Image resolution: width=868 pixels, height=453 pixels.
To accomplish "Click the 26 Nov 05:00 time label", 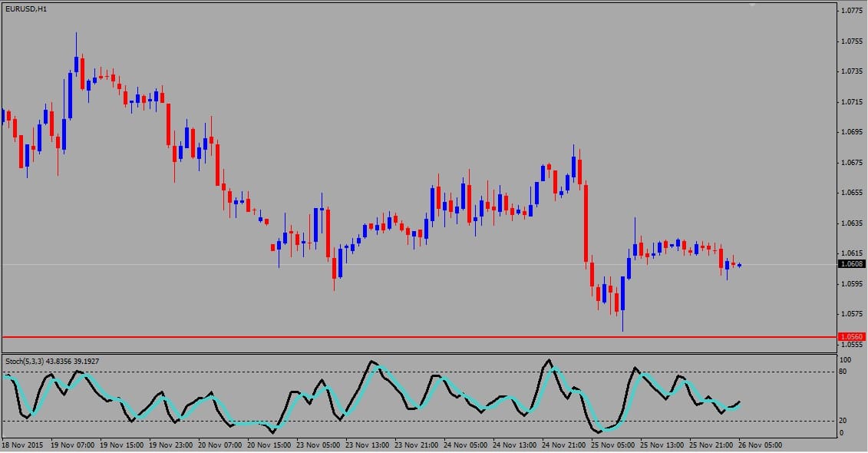I will [x=760, y=445].
